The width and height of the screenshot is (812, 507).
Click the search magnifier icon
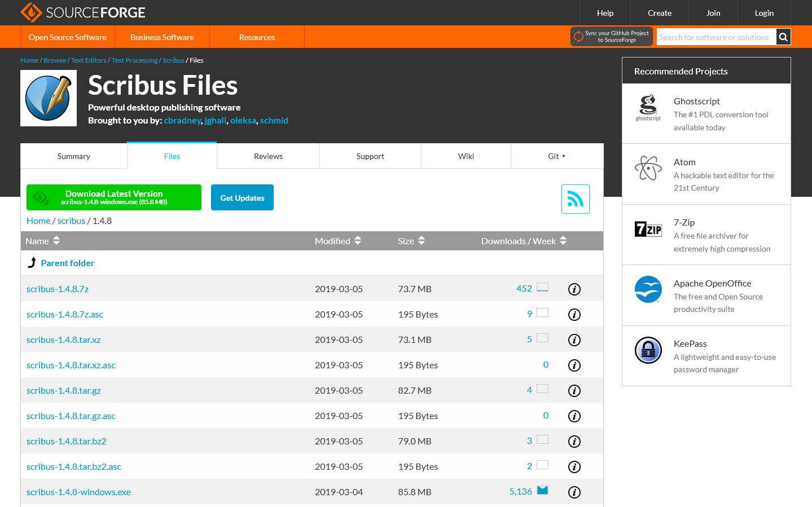[x=783, y=37]
